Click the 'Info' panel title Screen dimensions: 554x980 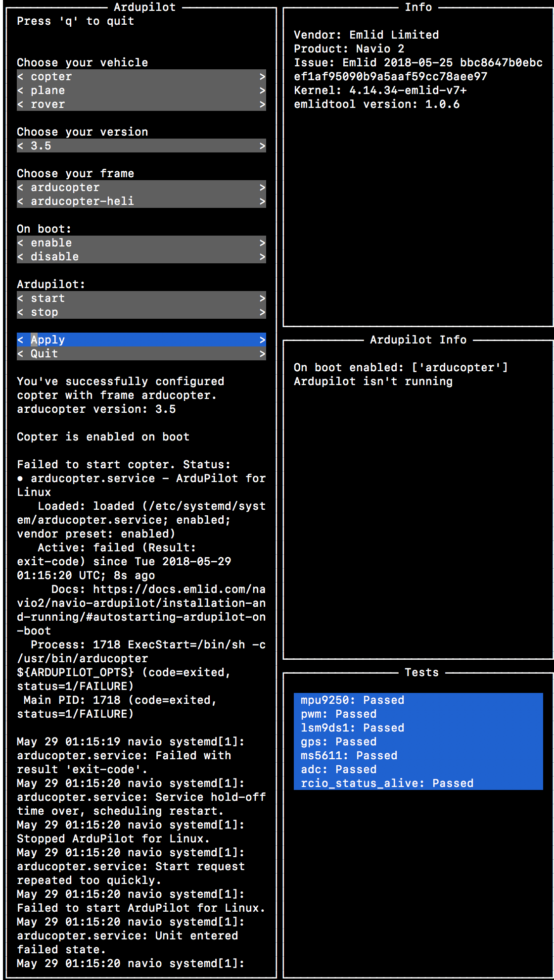pos(418,7)
